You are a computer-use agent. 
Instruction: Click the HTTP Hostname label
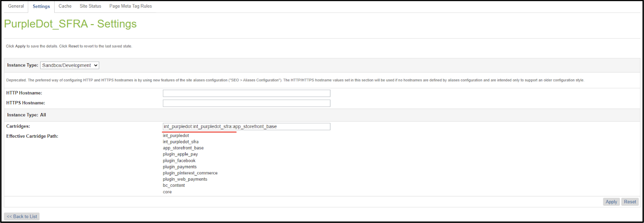[x=24, y=93]
